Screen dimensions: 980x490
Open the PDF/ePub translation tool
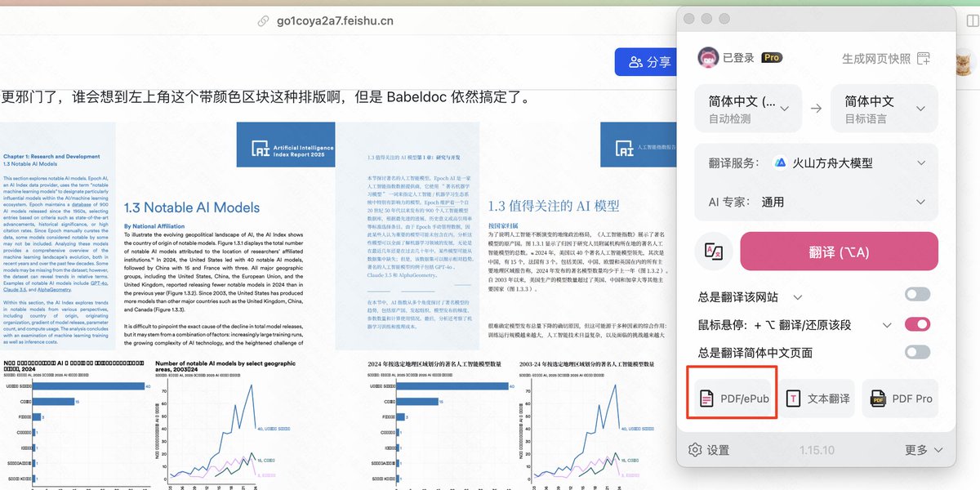point(732,399)
